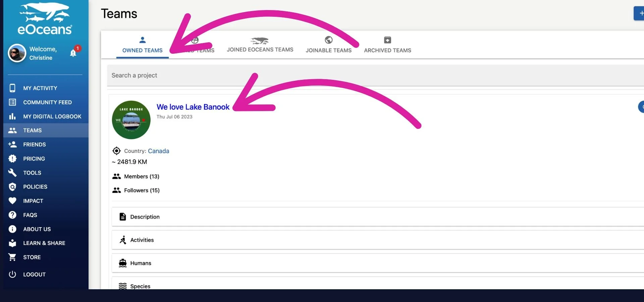Open My Activity phone icon

click(x=12, y=88)
